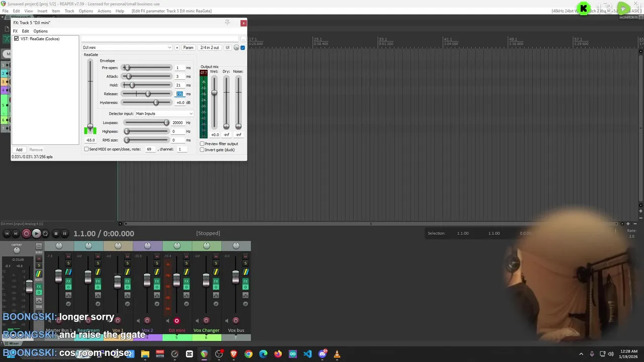Open VLC from the taskbar

point(337,354)
